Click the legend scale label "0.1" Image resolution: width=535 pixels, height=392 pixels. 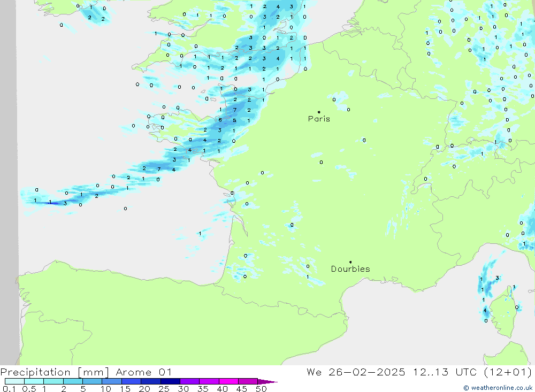(x=9, y=389)
